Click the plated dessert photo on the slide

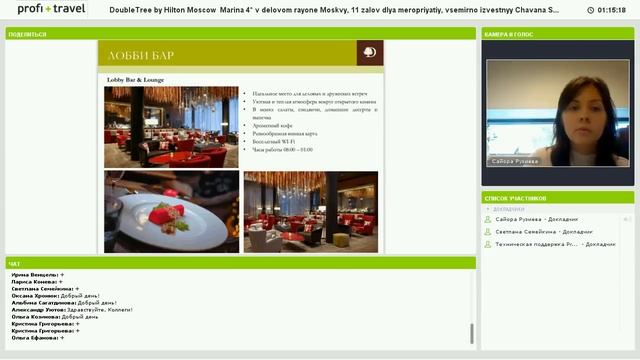point(171,212)
